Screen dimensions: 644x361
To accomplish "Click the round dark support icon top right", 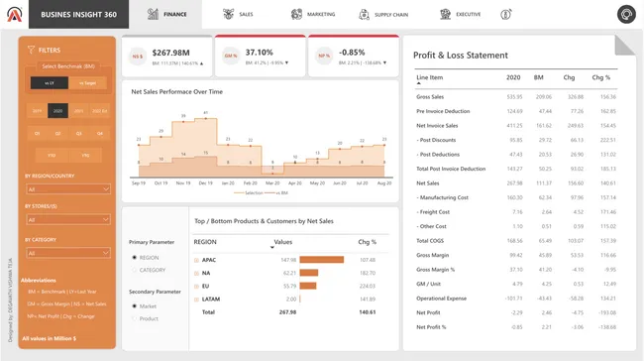I will [626, 14].
